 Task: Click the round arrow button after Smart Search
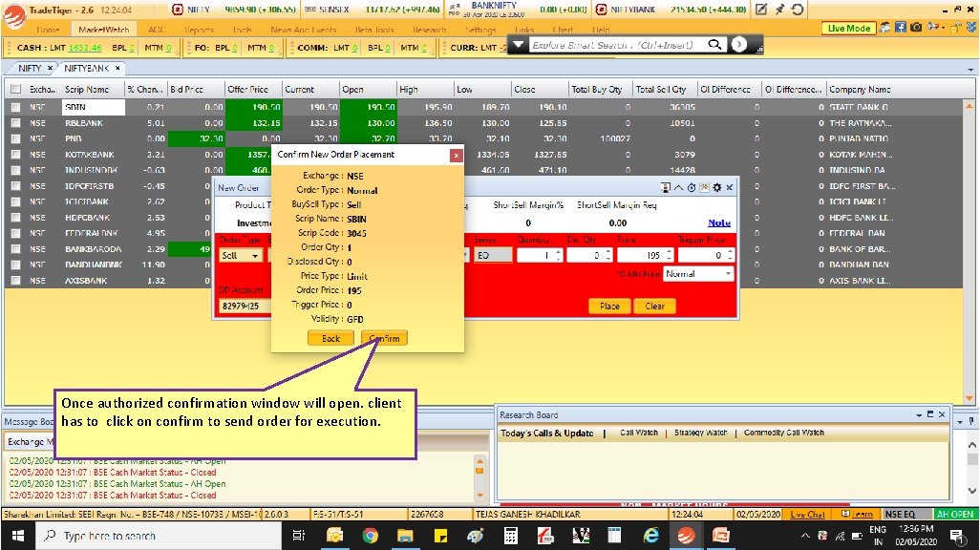click(739, 44)
